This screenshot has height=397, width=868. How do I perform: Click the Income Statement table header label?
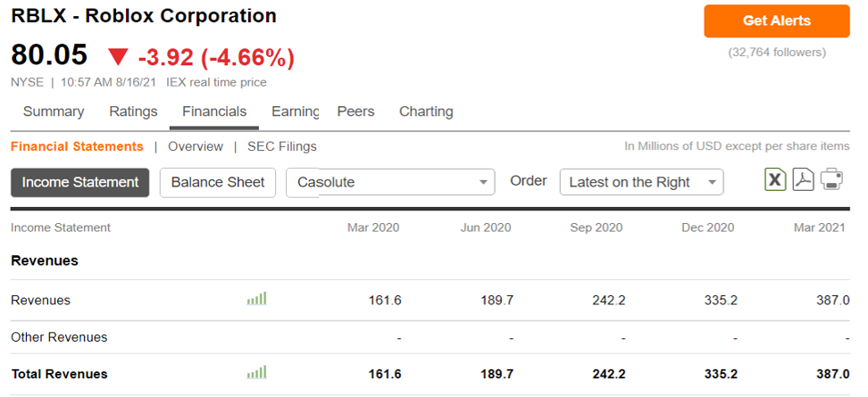[x=61, y=227]
